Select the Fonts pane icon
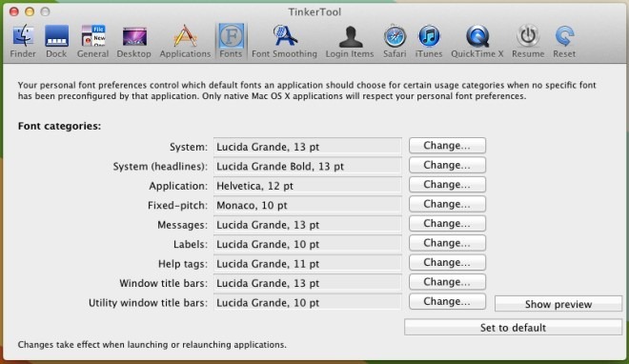Image resolution: width=629 pixels, height=364 pixels. [231, 41]
